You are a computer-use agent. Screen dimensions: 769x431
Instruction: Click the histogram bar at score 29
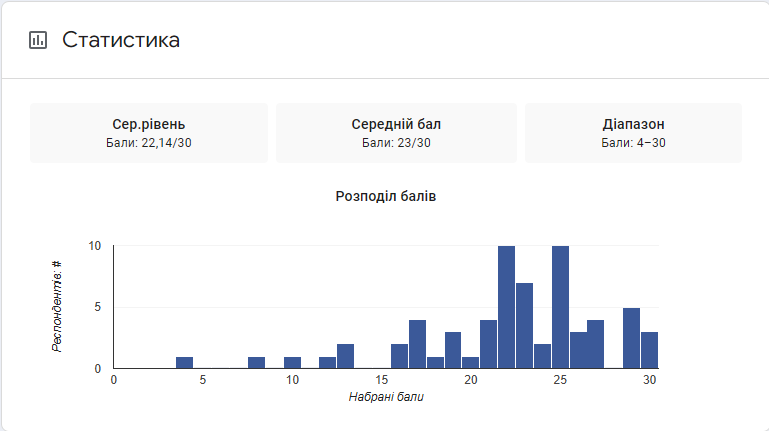point(631,339)
